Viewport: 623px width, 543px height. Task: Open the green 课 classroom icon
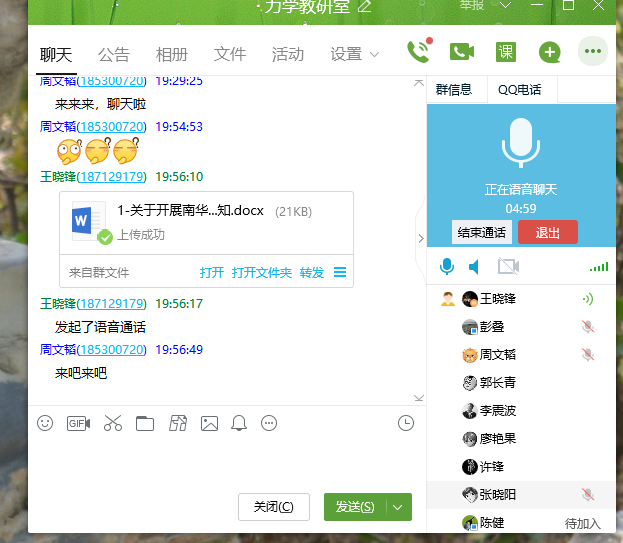[x=506, y=52]
